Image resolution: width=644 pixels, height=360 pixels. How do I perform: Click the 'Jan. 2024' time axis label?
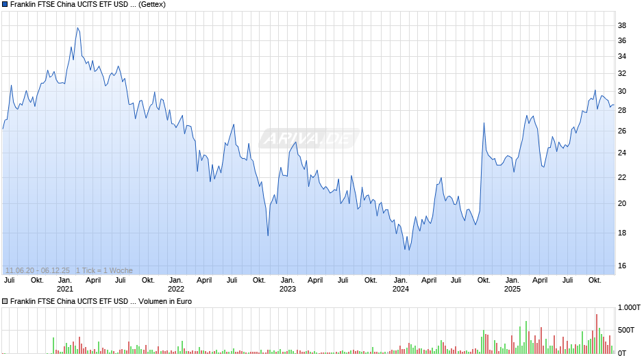[x=401, y=285]
